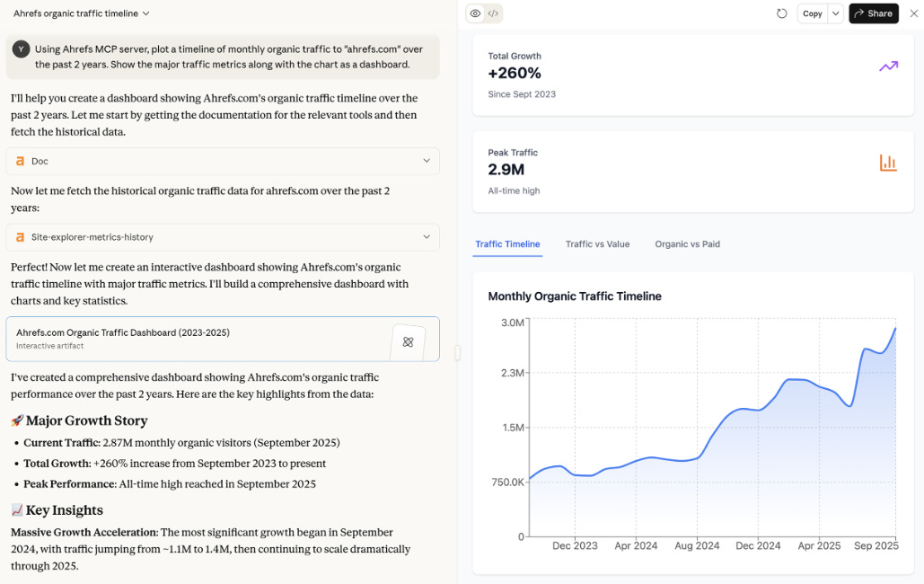Open the Copy options dropdown arrow
The height and width of the screenshot is (584, 924).
(x=836, y=13)
